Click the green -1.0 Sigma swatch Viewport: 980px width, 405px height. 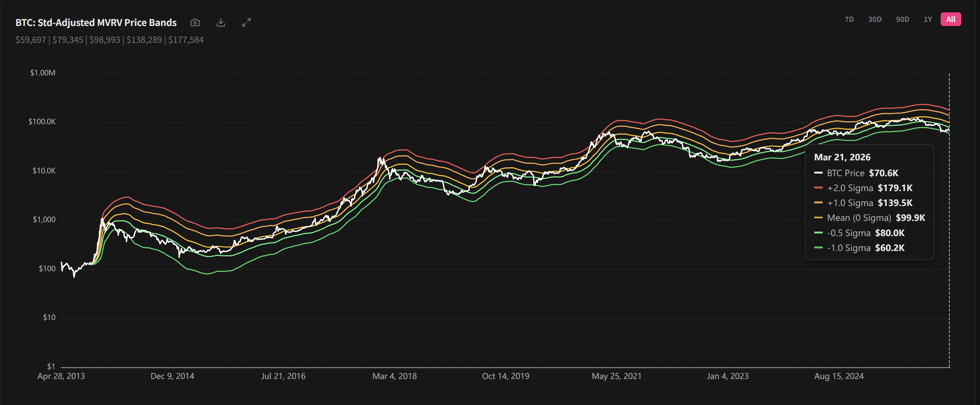tap(818, 248)
